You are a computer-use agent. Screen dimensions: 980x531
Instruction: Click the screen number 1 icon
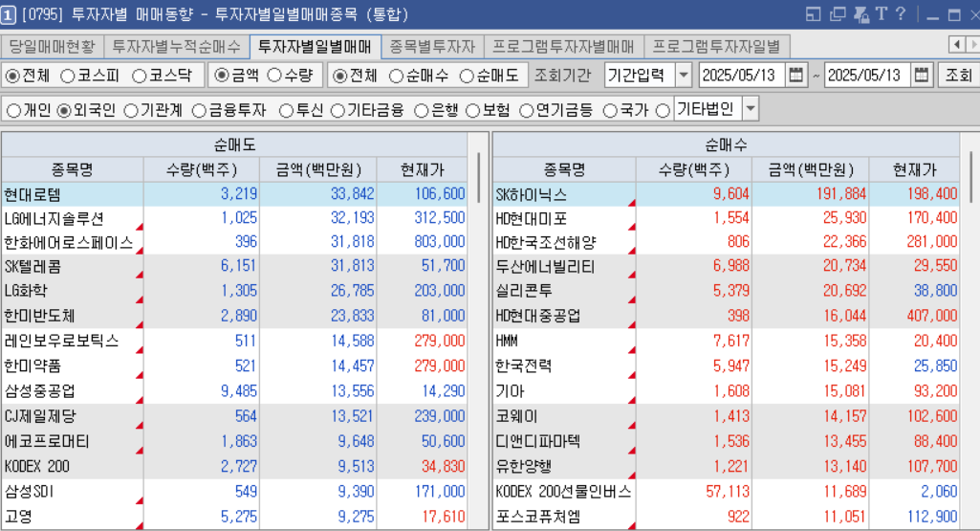(x=8, y=14)
